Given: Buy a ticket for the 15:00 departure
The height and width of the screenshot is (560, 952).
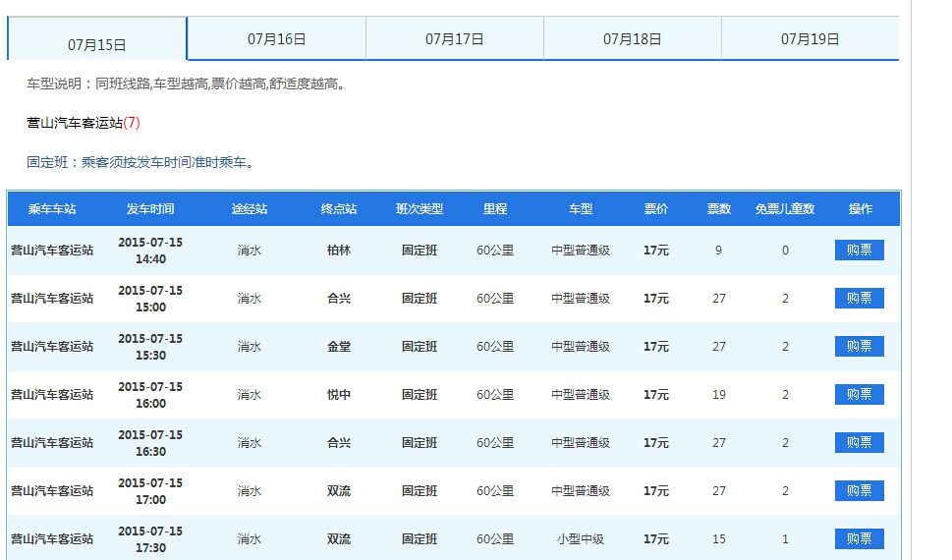Looking at the screenshot, I should (859, 299).
